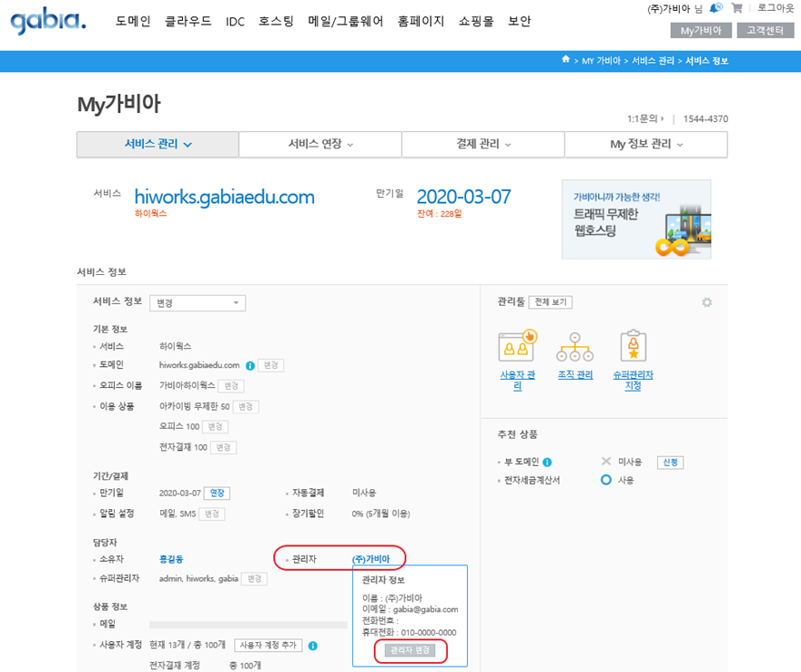This screenshot has height=672, width=801.
Task: Expand the My 정보 관리 dropdown
Action: click(x=645, y=144)
